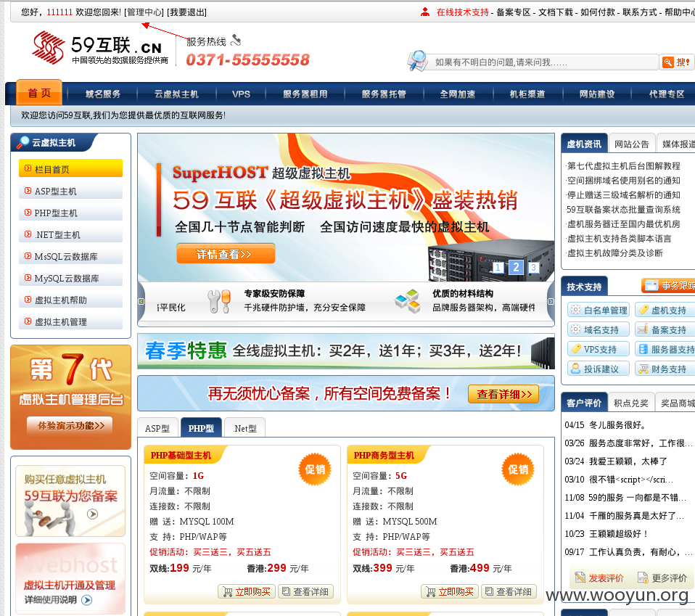Click the orange 搜 search button
This screenshot has height=616, width=695.
[x=676, y=62]
